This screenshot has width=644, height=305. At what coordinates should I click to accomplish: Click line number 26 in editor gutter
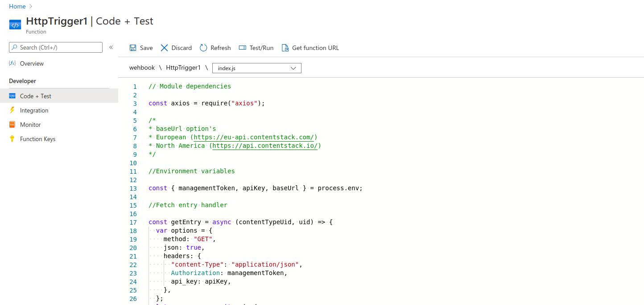[x=133, y=299]
